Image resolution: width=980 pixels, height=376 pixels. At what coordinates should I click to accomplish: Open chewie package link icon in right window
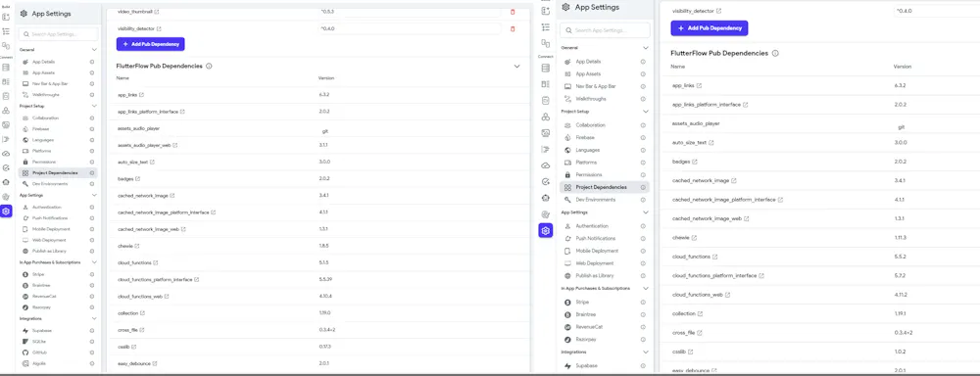pos(695,238)
